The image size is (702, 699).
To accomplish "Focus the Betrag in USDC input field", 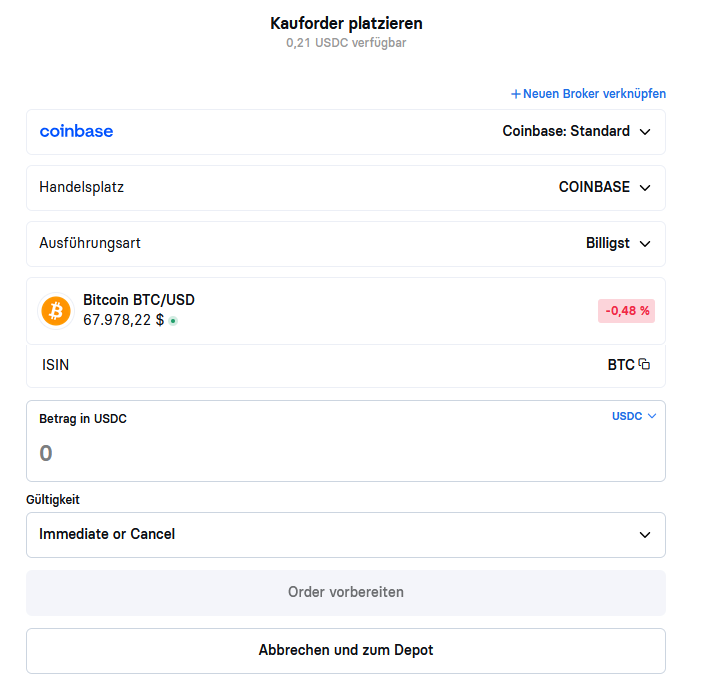I will [x=346, y=441].
